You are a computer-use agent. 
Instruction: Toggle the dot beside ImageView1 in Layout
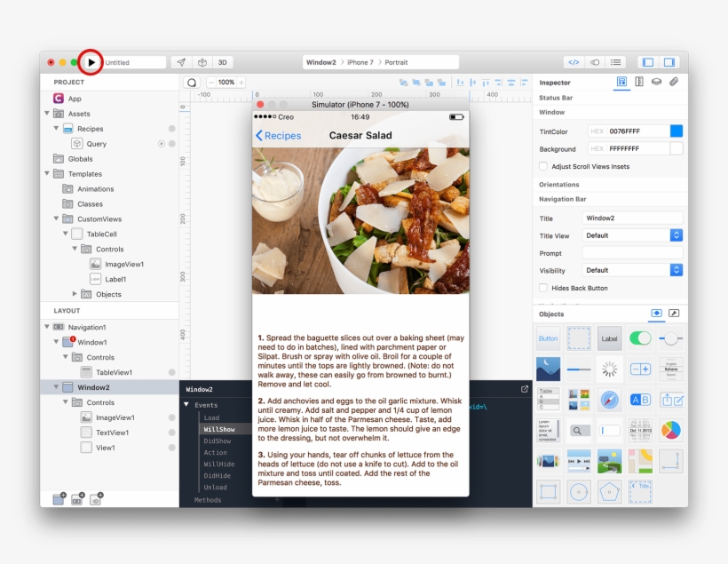171,417
